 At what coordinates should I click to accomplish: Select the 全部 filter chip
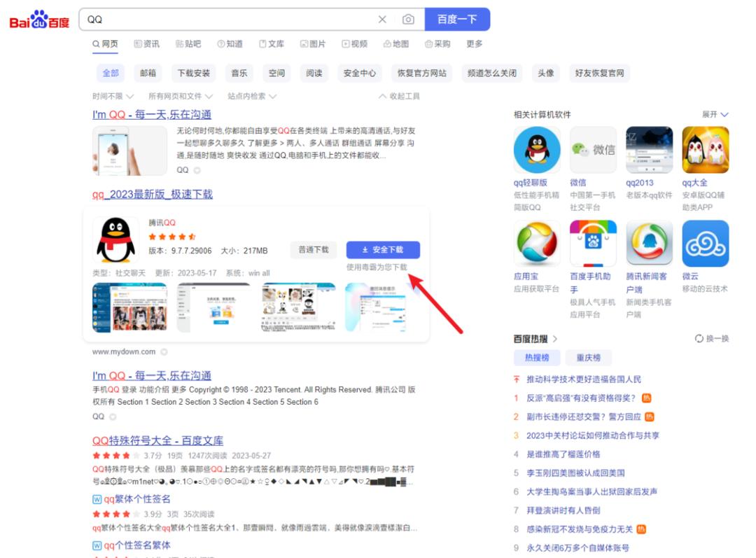point(111,74)
